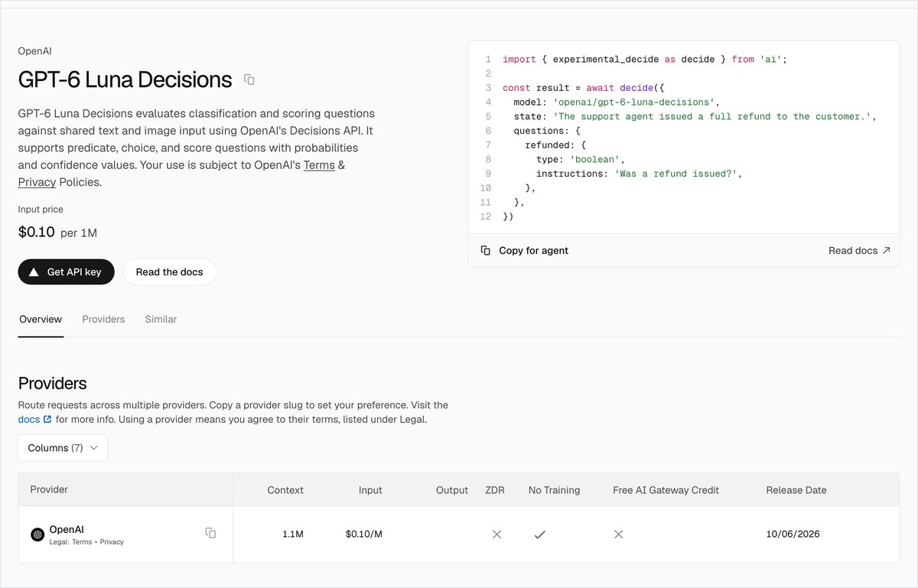Switch to the Providers tab

[x=103, y=320]
